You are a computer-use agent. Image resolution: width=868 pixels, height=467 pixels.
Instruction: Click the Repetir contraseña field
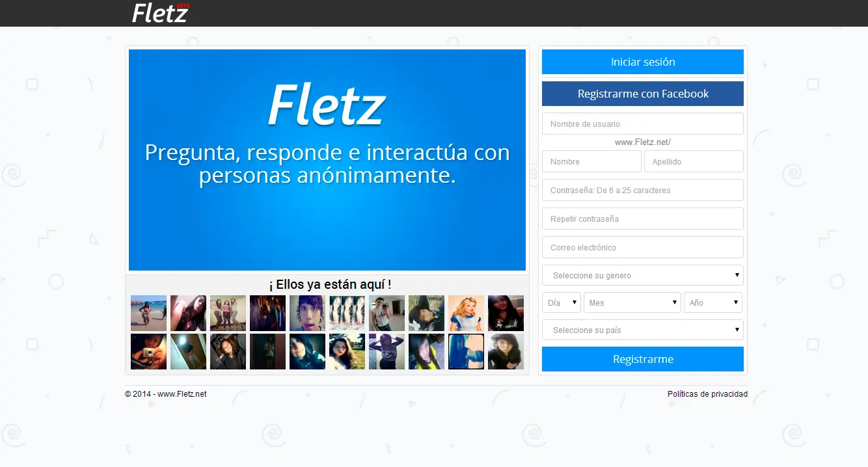(x=643, y=219)
